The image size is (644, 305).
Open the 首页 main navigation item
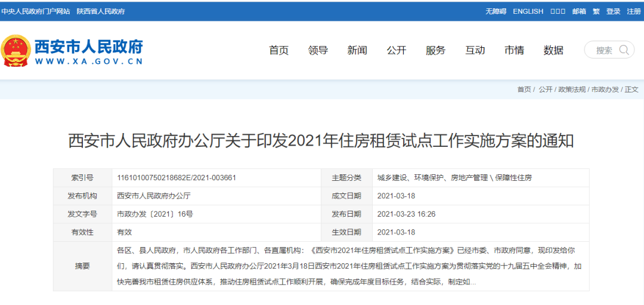pyautogui.click(x=278, y=50)
